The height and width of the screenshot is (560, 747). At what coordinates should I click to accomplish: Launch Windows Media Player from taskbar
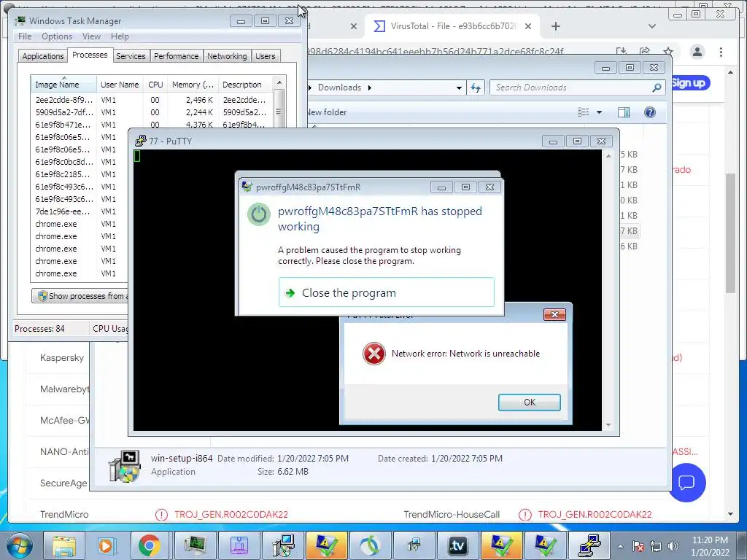(x=106, y=545)
